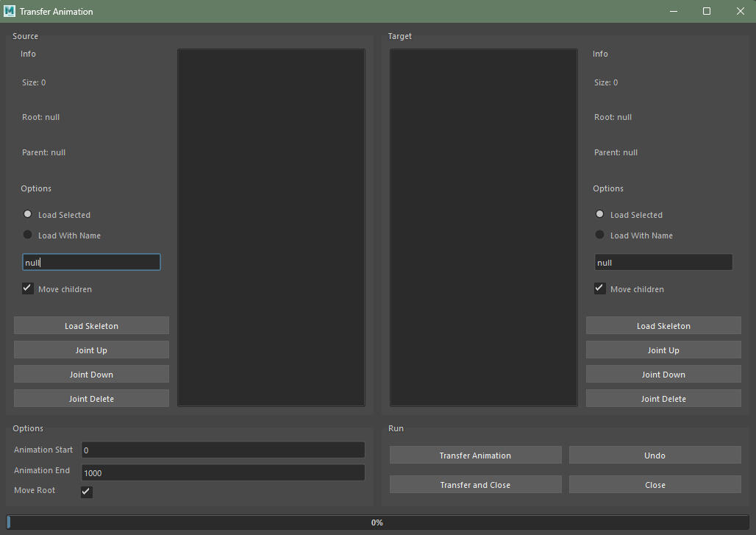This screenshot has width=756, height=535.
Task: Click Source Joint Up button
Action: [91, 350]
